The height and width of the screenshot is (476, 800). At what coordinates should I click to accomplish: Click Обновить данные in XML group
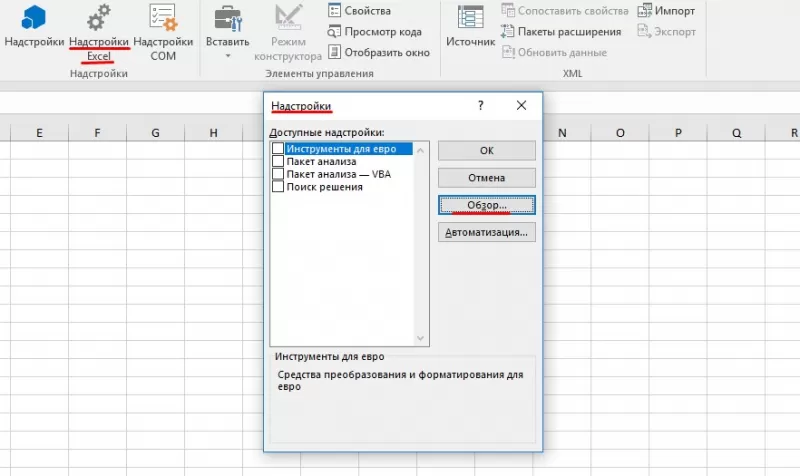click(554, 52)
